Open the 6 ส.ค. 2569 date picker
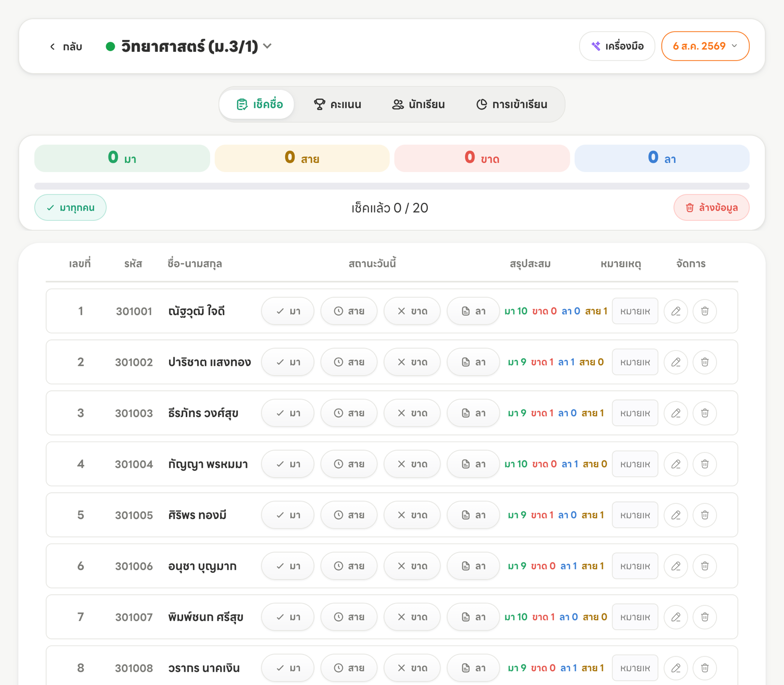The image size is (784, 685). tap(705, 46)
